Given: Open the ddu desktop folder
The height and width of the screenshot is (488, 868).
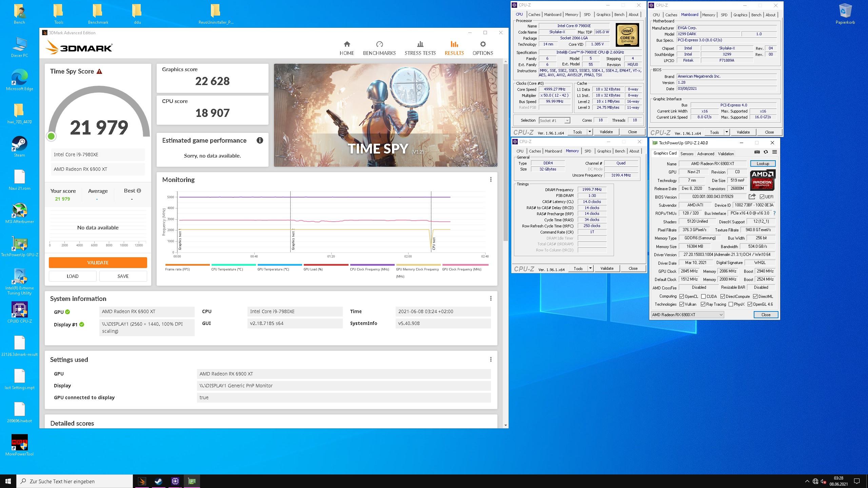Looking at the screenshot, I should tap(137, 14).
